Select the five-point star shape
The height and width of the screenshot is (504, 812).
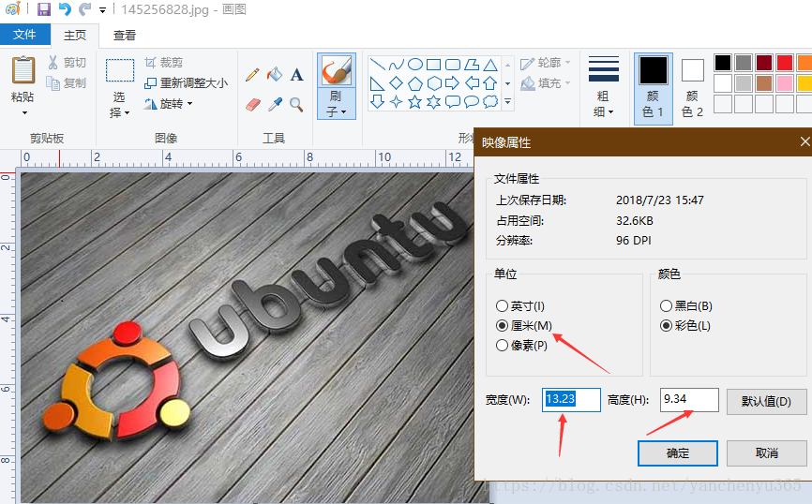tap(415, 101)
